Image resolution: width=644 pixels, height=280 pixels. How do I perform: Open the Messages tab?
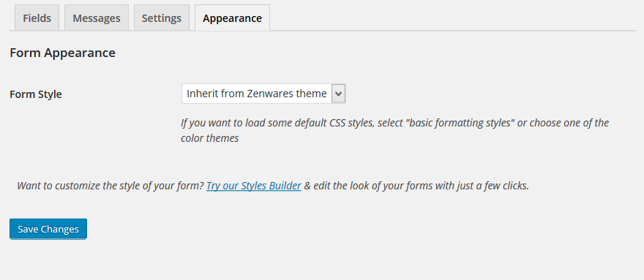coord(97,18)
